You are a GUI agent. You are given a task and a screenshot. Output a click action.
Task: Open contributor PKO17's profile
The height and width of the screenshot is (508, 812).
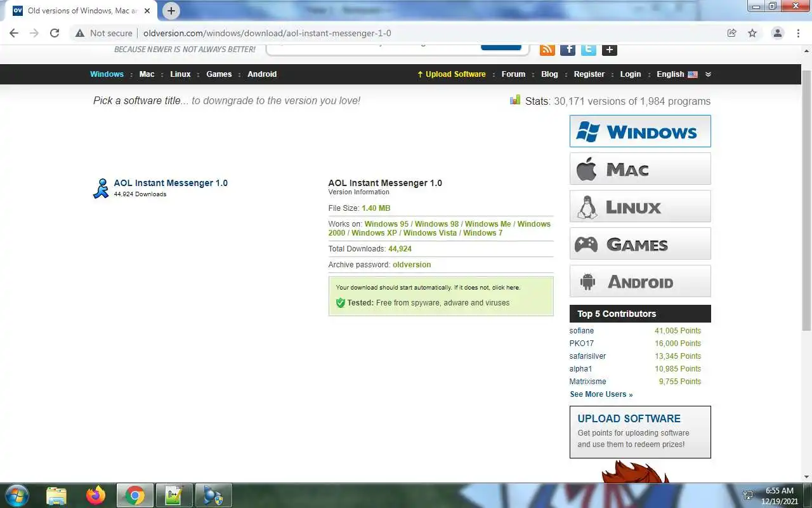pyautogui.click(x=582, y=344)
